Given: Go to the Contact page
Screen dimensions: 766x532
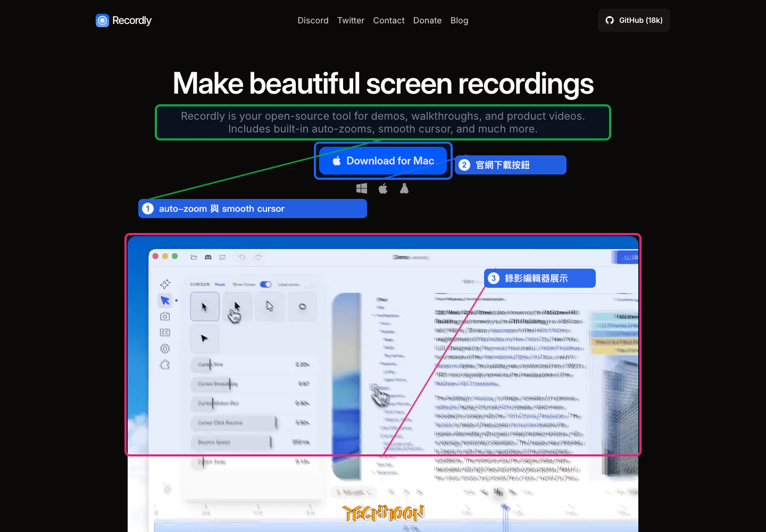Looking at the screenshot, I should (x=389, y=20).
